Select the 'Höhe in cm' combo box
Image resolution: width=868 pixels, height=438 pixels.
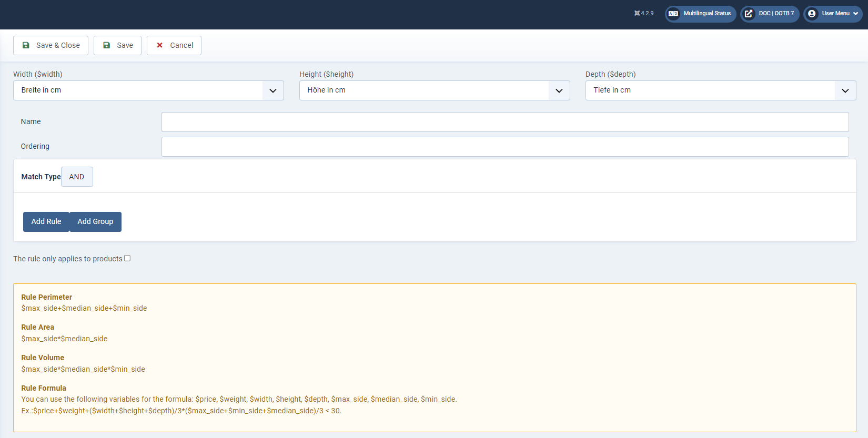[x=435, y=90]
